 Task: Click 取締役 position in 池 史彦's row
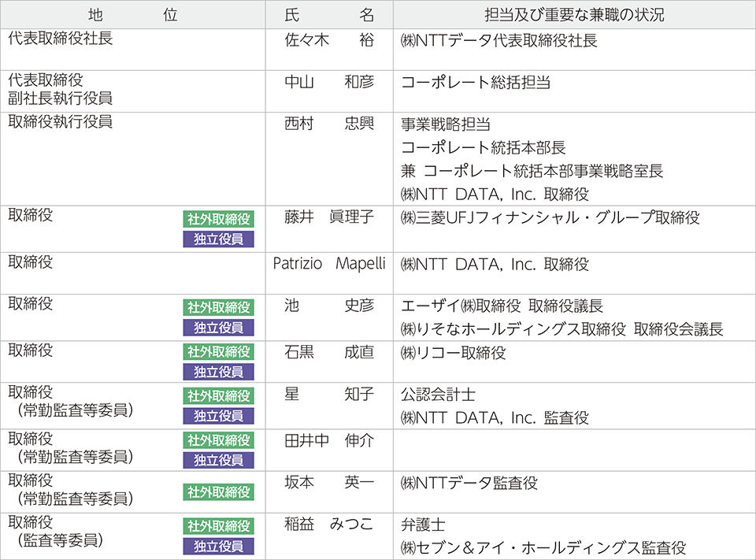pyautogui.click(x=31, y=304)
